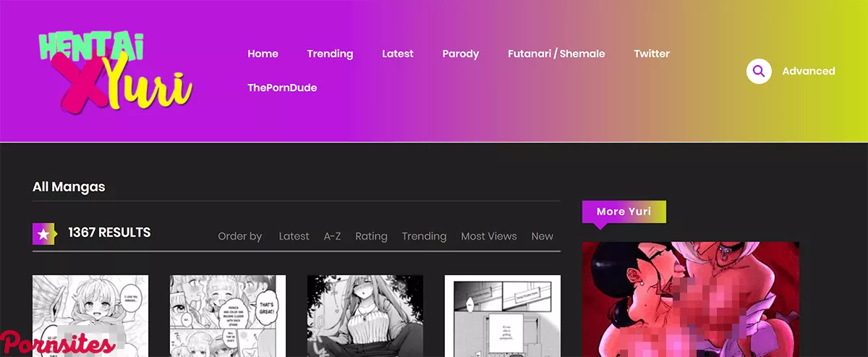The width and height of the screenshot is (868, 357).
Task: Click the site logo in the header
Action: tap(114, 70)
